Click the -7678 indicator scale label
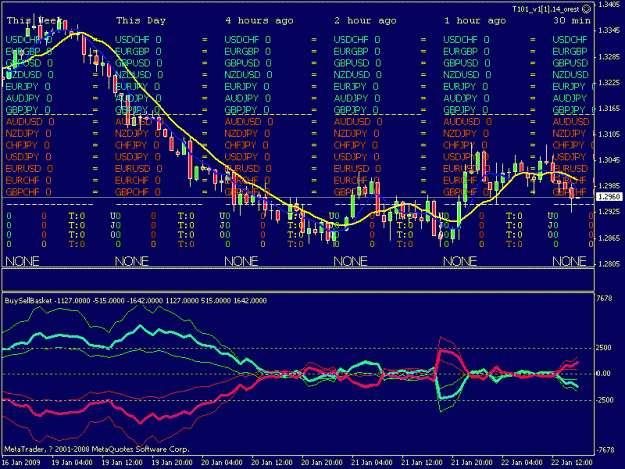The image size is (625, 469). 605,450
